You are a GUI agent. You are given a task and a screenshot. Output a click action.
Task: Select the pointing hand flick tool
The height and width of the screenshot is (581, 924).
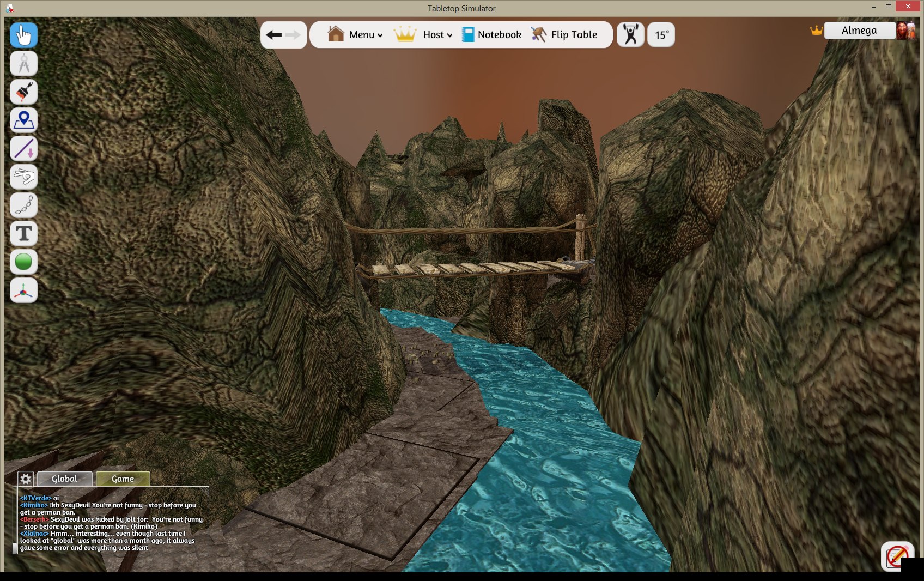(x=23, y=177)
